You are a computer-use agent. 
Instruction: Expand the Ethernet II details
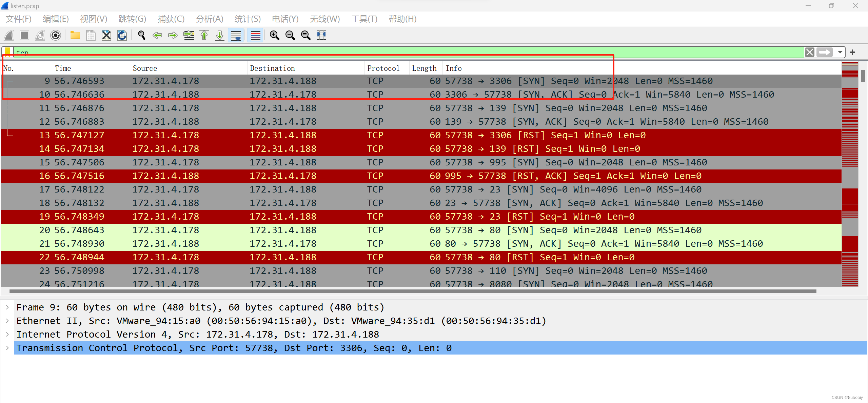coord(7,321)
